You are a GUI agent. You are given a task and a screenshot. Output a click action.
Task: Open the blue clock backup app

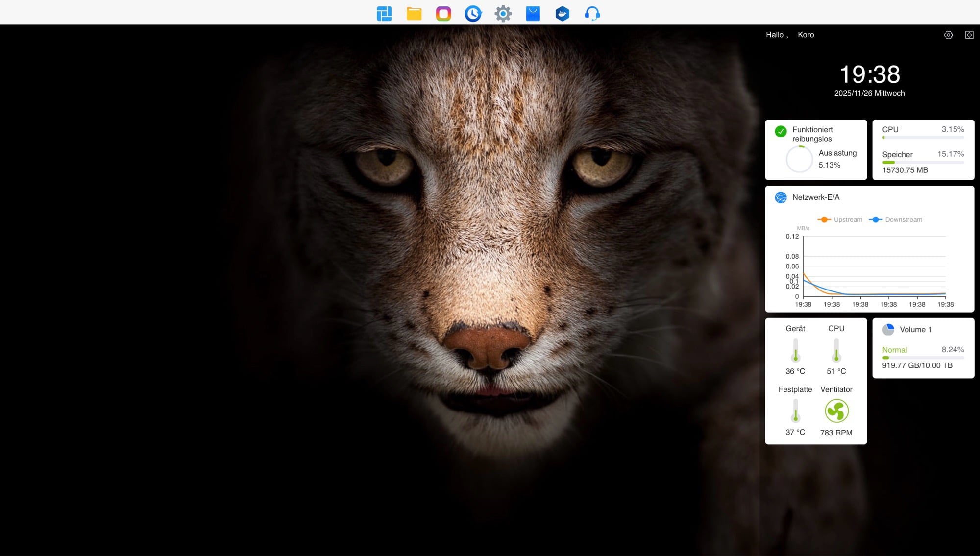coord(473,13)
